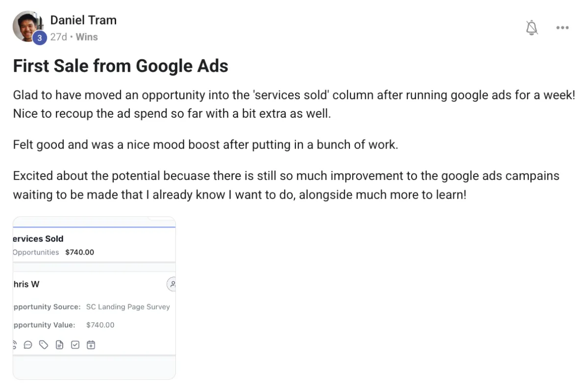This screenshot has height=389, width=588.
Task: Click the partially visible call icon on the card
Action: pos(15,345)
